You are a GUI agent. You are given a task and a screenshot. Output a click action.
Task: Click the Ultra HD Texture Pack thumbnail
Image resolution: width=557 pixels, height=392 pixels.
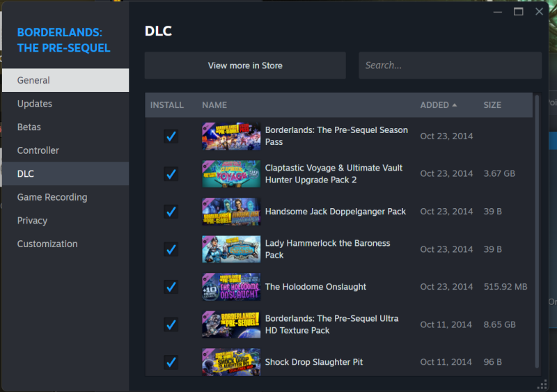(231, 324)
